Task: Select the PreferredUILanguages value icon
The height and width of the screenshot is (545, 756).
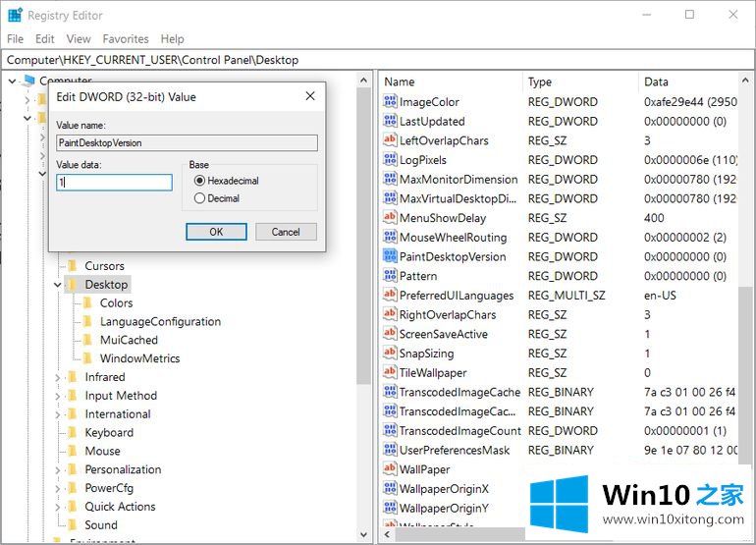Action: (390, 296)
